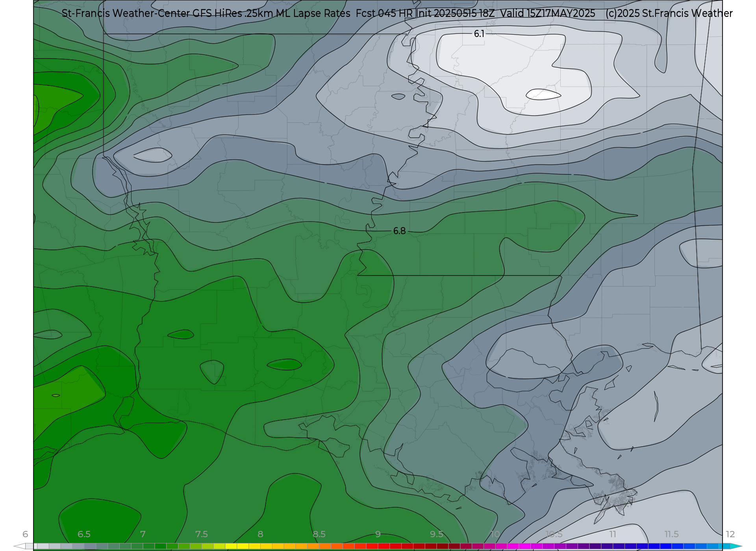Click 'ML Lapse Rates' in the title

click(313, 13)
